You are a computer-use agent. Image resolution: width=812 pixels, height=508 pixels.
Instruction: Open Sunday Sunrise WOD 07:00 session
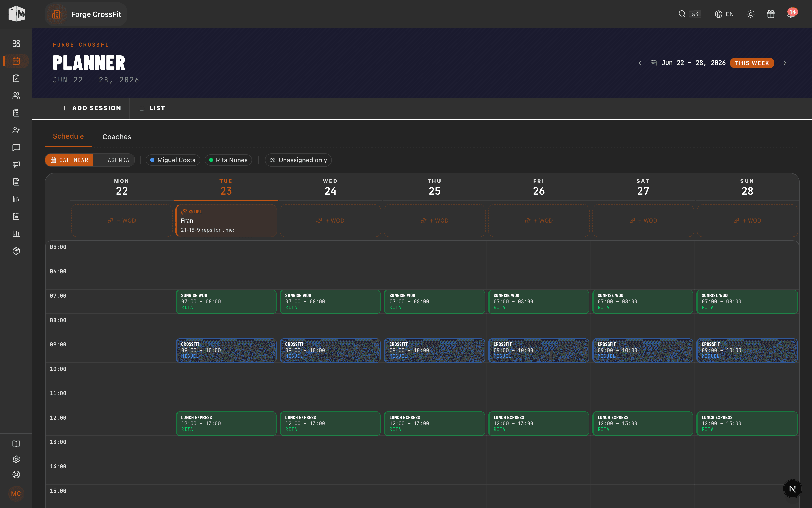747,301
